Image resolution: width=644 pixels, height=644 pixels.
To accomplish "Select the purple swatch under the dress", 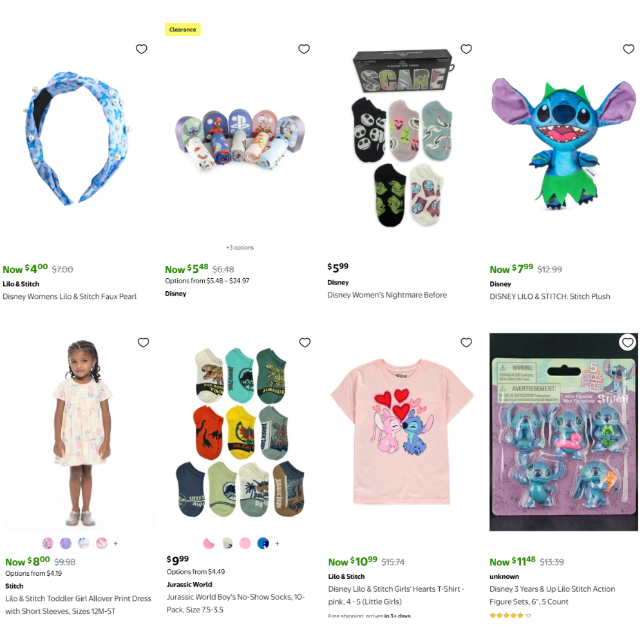I will 66,543.
